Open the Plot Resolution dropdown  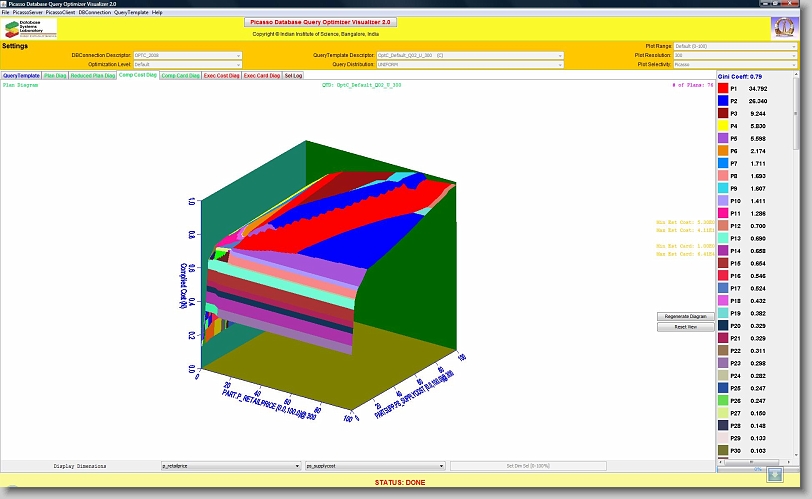(x=735, y=55)
